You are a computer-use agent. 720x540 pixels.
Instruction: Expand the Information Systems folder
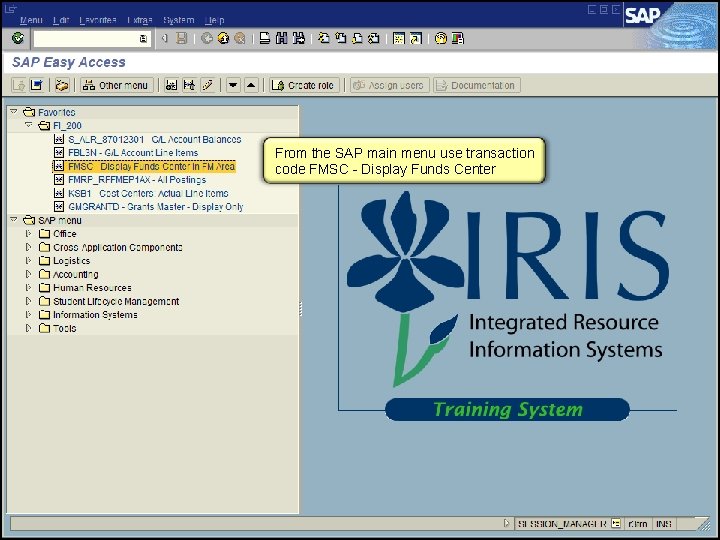tap(28, 315)
